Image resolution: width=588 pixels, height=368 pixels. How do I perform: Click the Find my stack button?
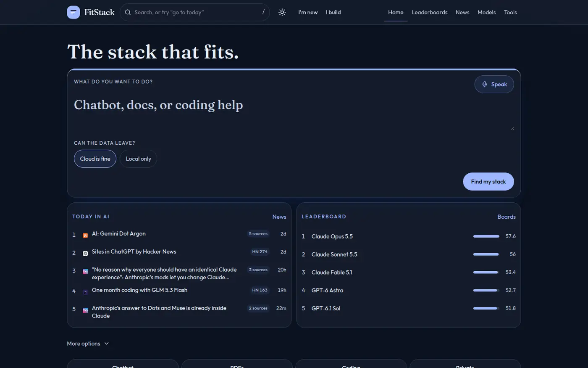click(488, 181)
